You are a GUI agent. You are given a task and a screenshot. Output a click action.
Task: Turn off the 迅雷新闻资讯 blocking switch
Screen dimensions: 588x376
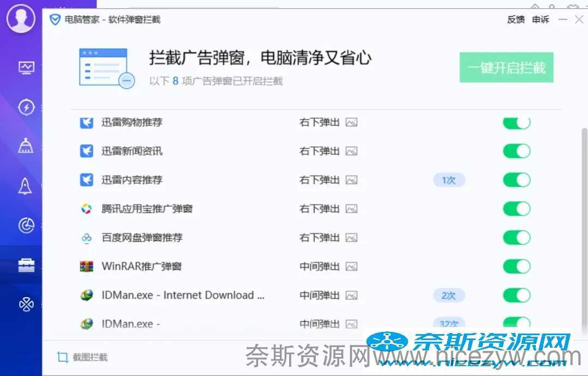pyautogui.click(x=517, y=151)
